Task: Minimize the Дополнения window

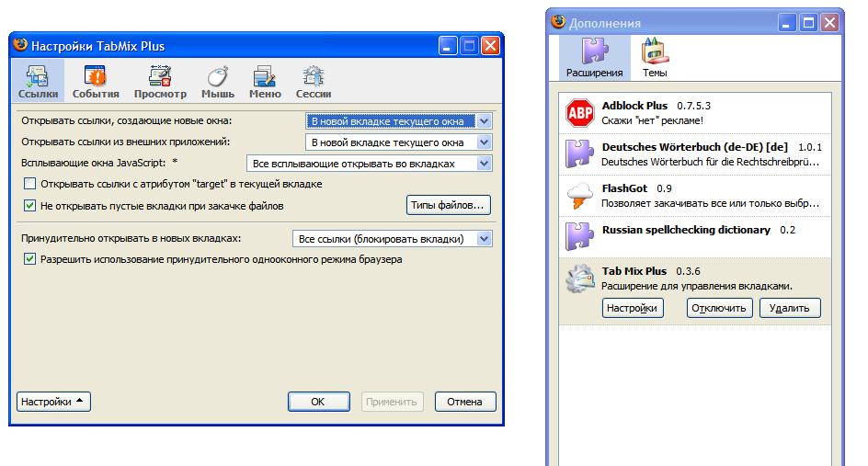Action: point(787,23)
